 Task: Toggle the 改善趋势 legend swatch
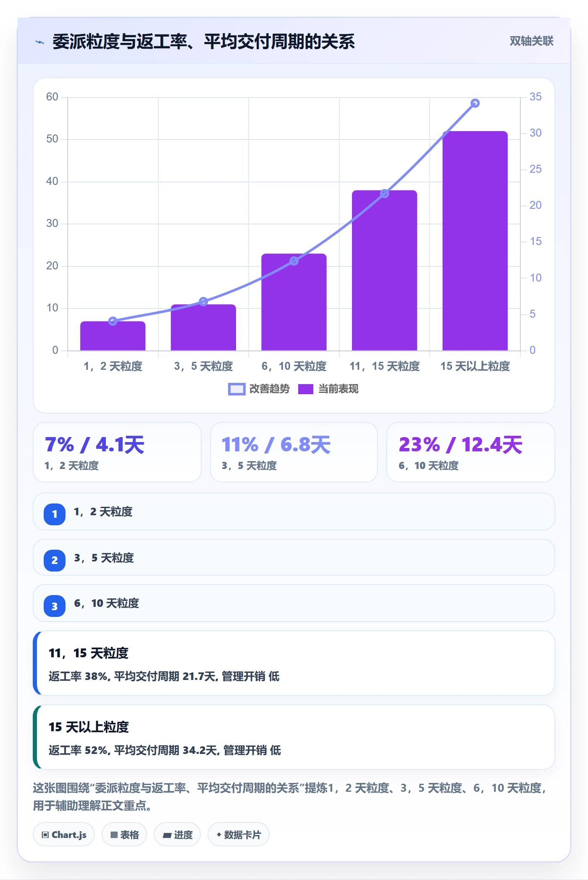click(236, 389)
